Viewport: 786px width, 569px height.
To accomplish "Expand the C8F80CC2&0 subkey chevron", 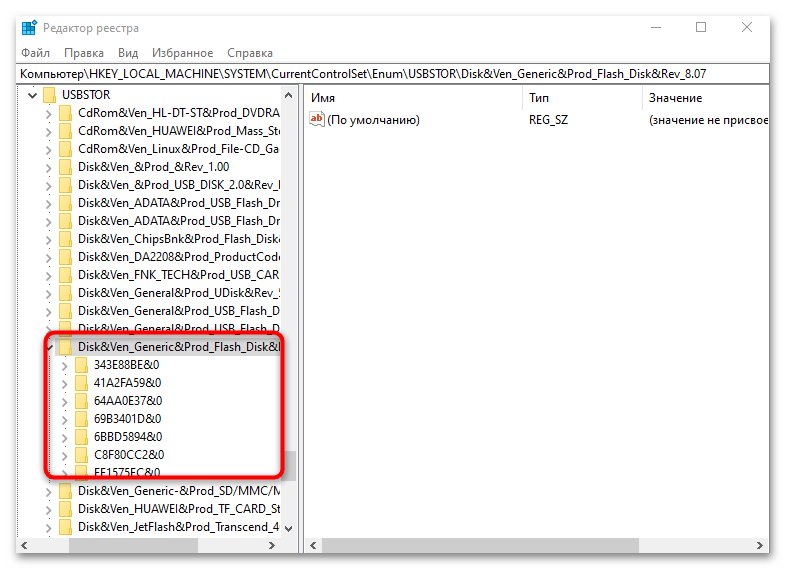I will (65, 456).
